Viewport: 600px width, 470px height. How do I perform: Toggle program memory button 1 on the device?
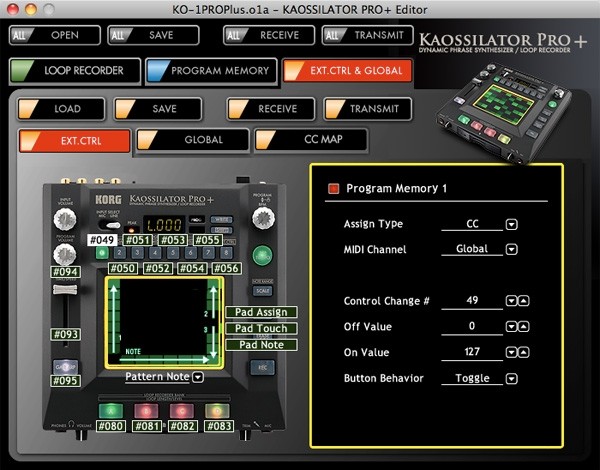(102, 253)
